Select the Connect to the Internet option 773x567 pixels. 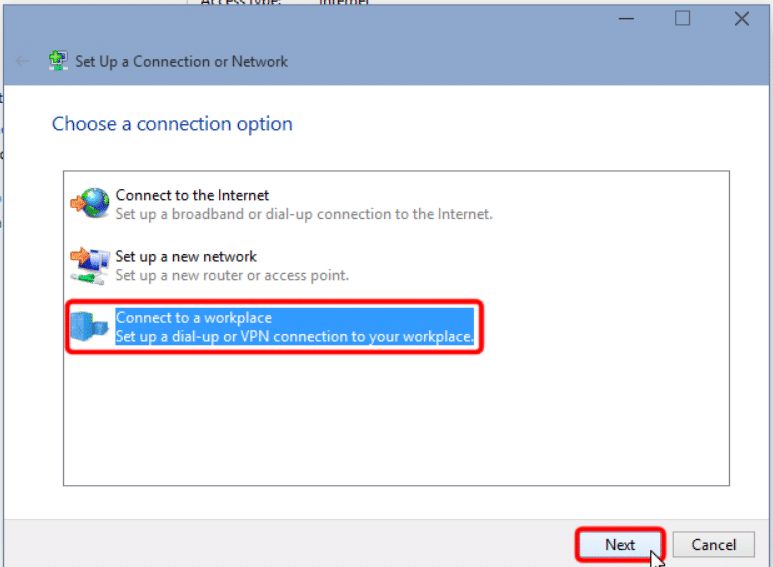pos(281,204)
